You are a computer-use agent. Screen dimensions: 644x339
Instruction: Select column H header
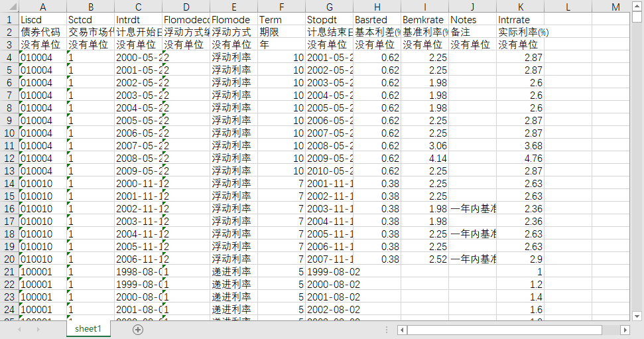(x=377, y=7)
